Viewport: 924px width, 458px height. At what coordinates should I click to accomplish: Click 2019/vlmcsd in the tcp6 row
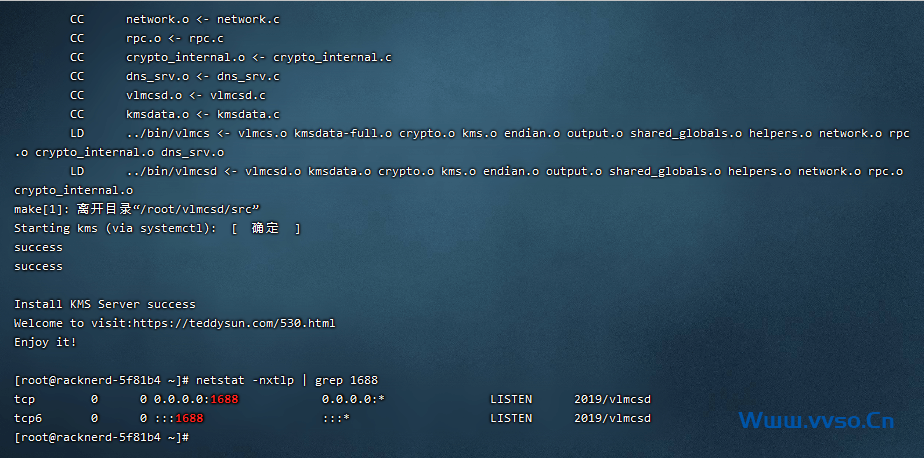coord(612,418)
